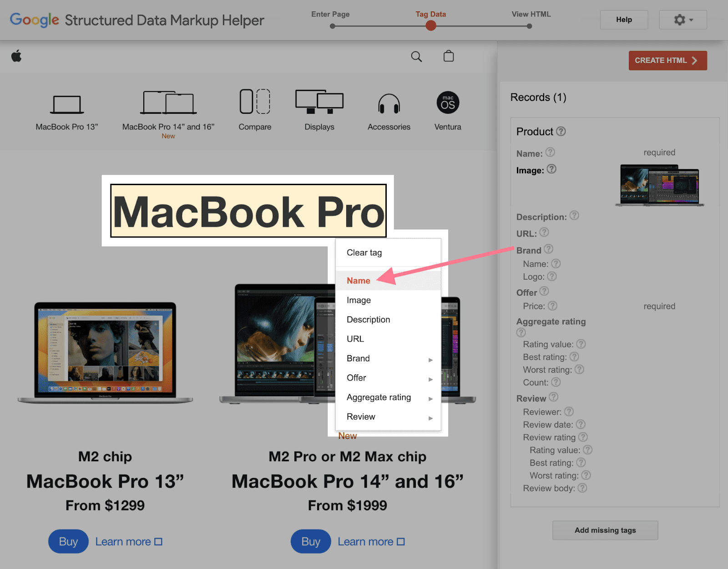The width and height of the screenshot is (728, 569).
Task: Click the help icon beside Image field
Action: coord(551,169)
